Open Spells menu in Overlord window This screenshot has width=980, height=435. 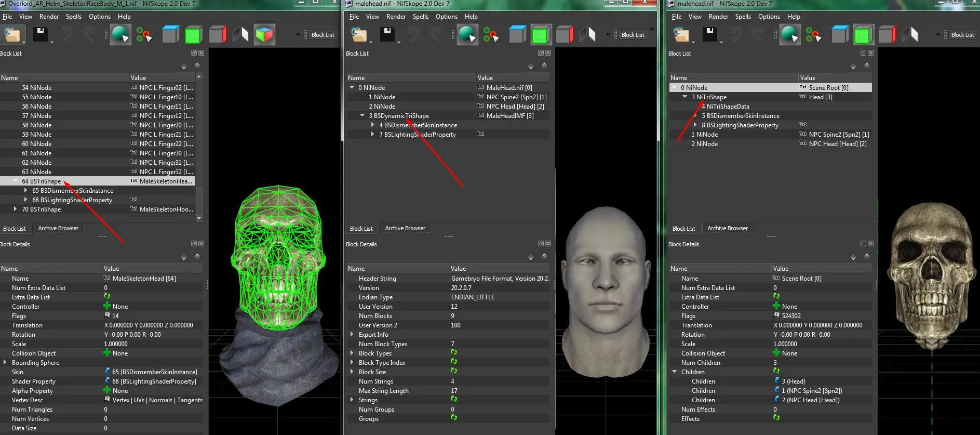[74, 17]
